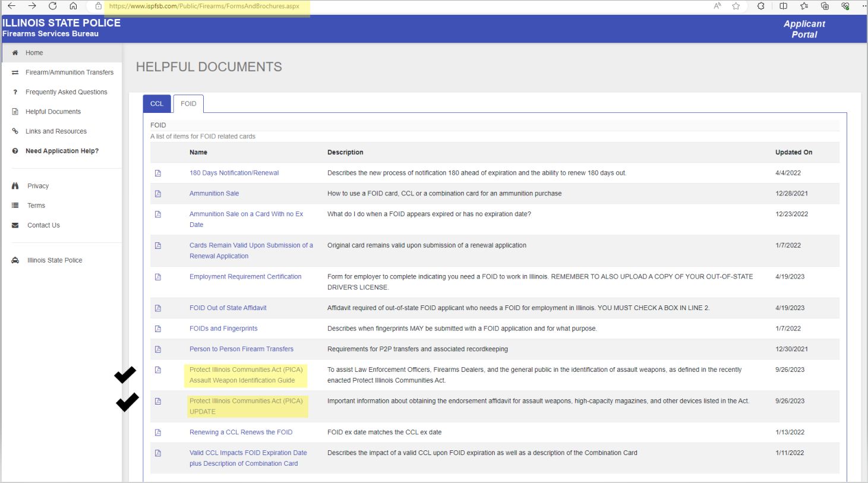Open FOID Out of State Affidavit document
The height and width of the screenshot is (483, 868).
pos(228,308)
